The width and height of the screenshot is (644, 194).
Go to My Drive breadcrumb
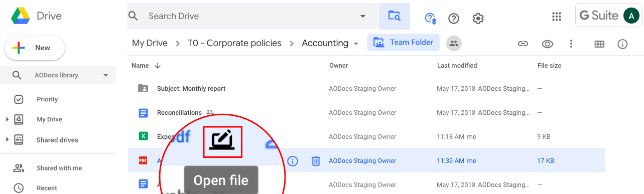coord(150,43)
